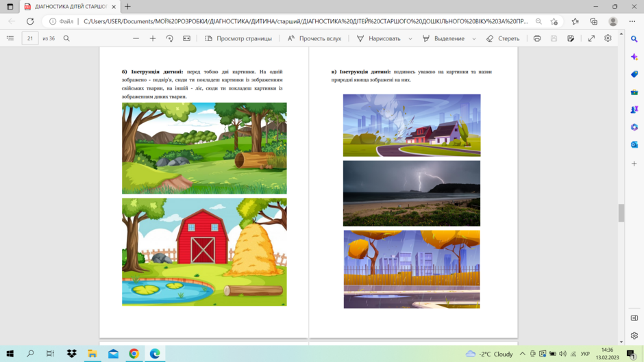The image size is (644, 362).
Task: Open Edge settings and more menu
Action: [x=632, y=21]
